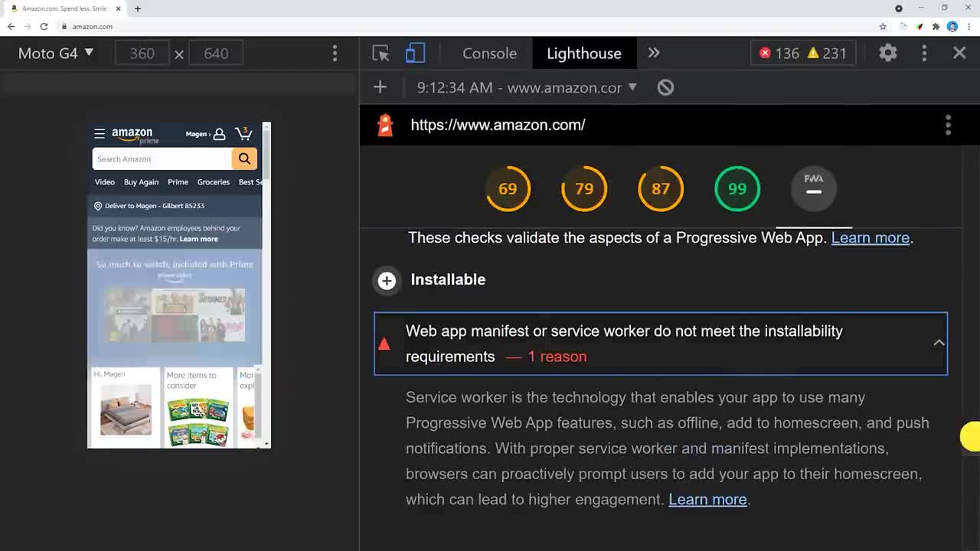Select the inspect element cursor icon

(381, 53)
